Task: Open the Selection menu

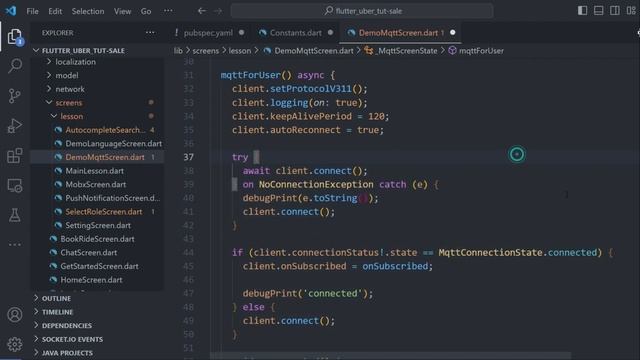Action: coord(88,11)
